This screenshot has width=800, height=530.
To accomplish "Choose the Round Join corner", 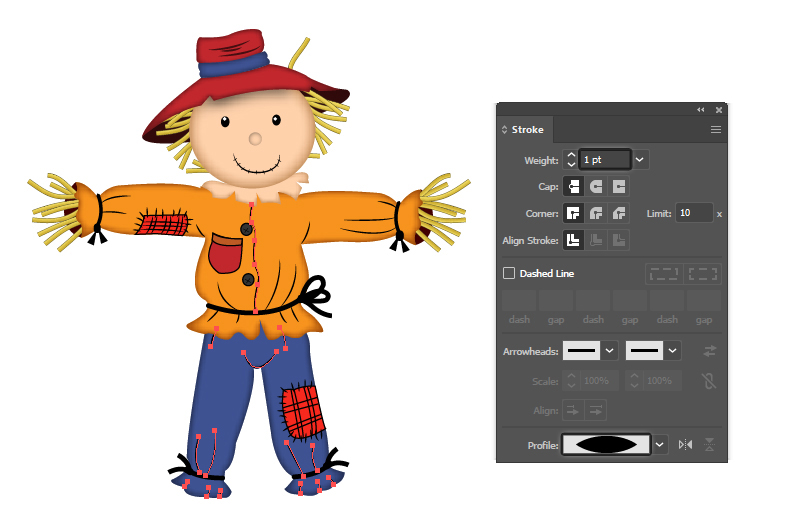I will pos(597,213).
